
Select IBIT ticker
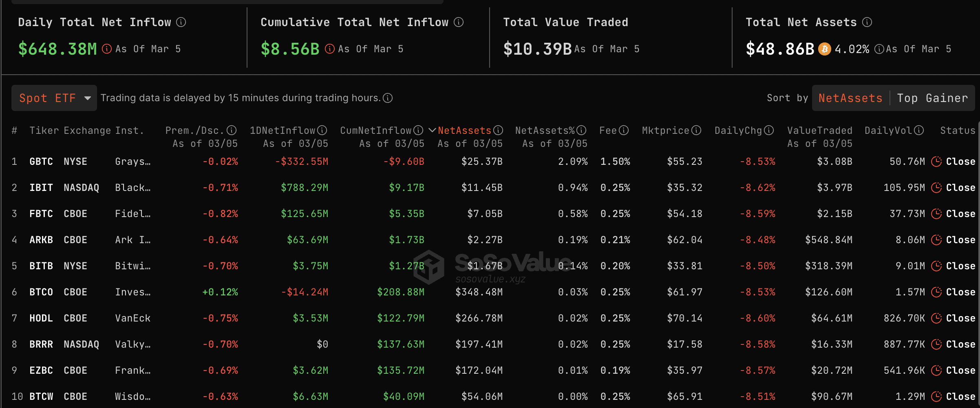click(41, 188)
